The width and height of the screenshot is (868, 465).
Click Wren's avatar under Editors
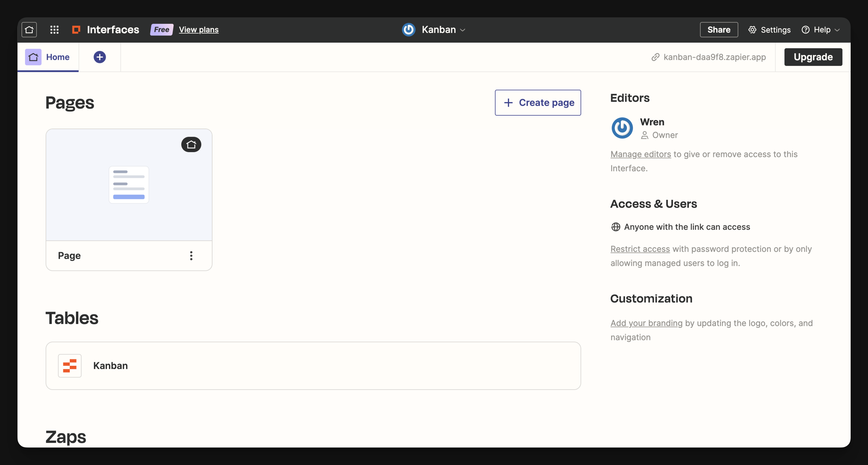point(622,128)
